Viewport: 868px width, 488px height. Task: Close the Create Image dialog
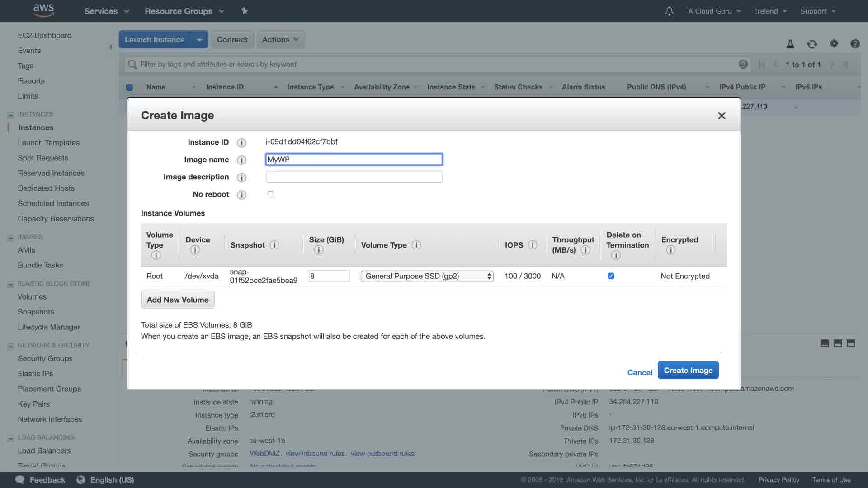click(x=722, y=116)
